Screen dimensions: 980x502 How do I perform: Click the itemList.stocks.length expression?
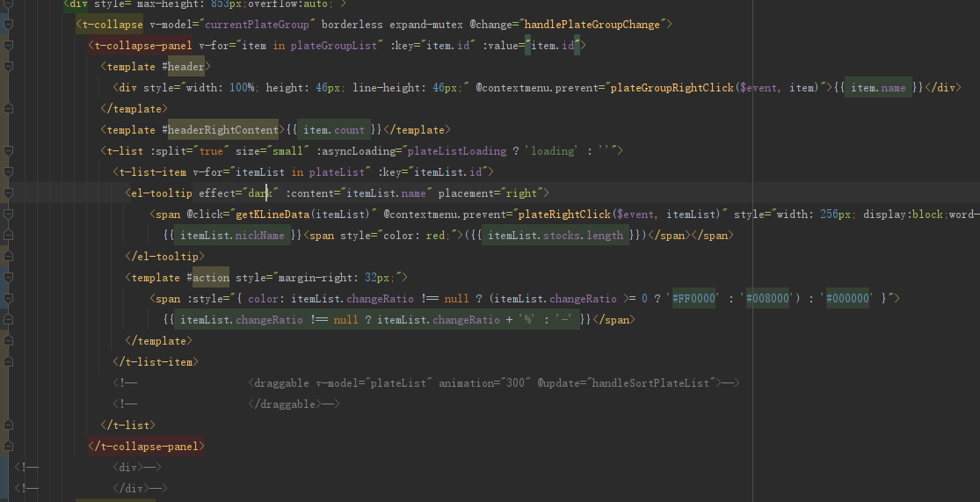pyautogui.click(x=555, y=235)
